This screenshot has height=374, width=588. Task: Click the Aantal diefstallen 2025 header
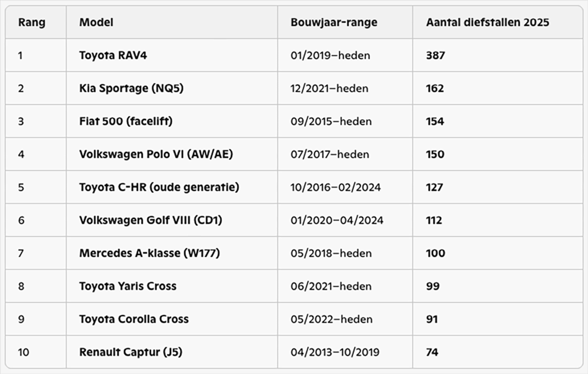pos(488,22)
